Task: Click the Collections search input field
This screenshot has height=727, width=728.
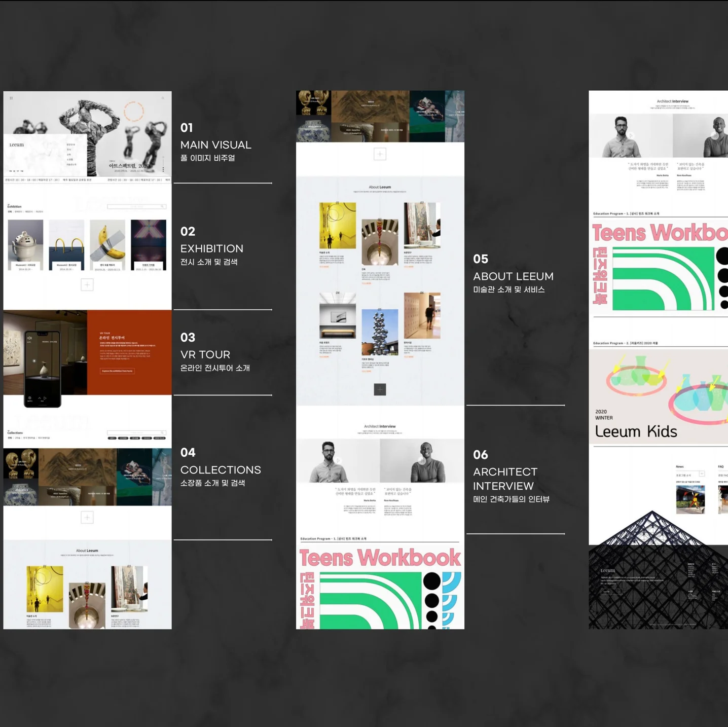Action: coord(136,432)
